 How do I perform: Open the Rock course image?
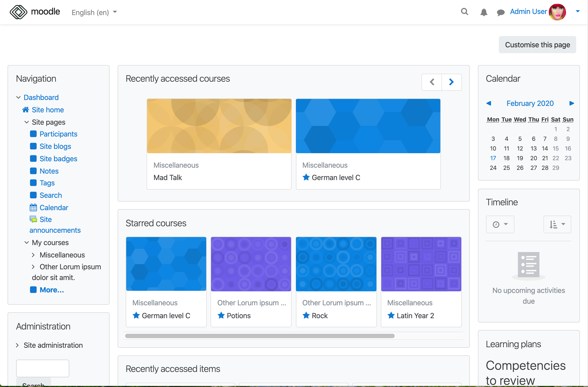pyautogui.click(x=336, y=264)
